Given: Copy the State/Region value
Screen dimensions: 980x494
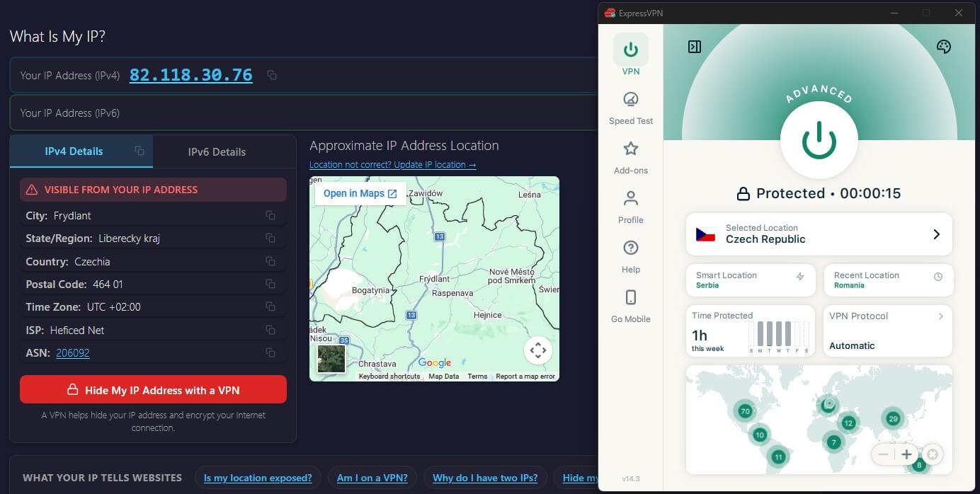Looking at the screenshot, I should (x=270, y=238).
